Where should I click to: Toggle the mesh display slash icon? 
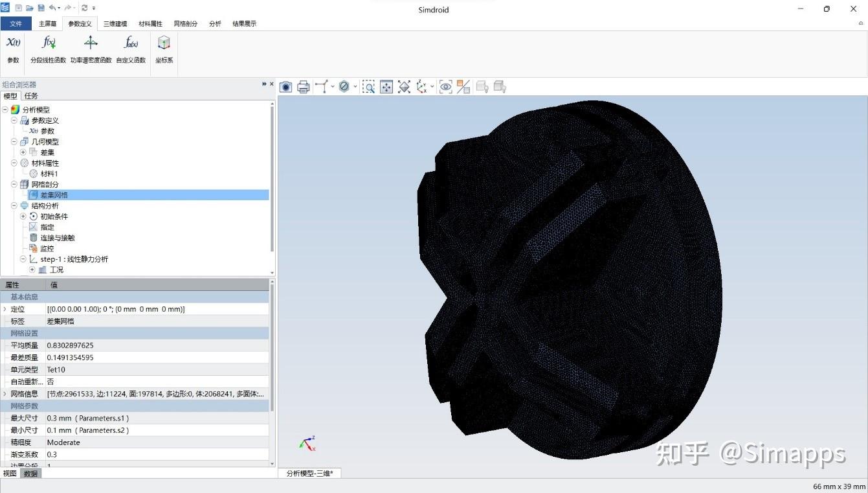point(463,86)
